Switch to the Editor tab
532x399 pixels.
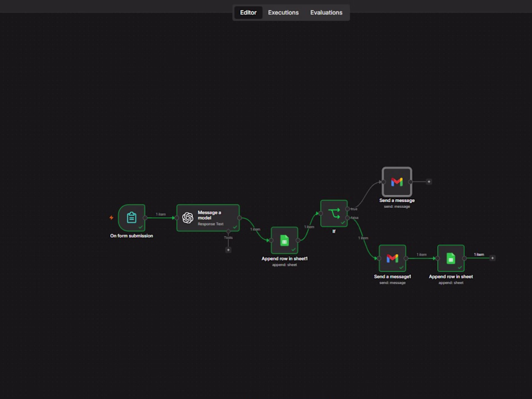click(248, 13)
